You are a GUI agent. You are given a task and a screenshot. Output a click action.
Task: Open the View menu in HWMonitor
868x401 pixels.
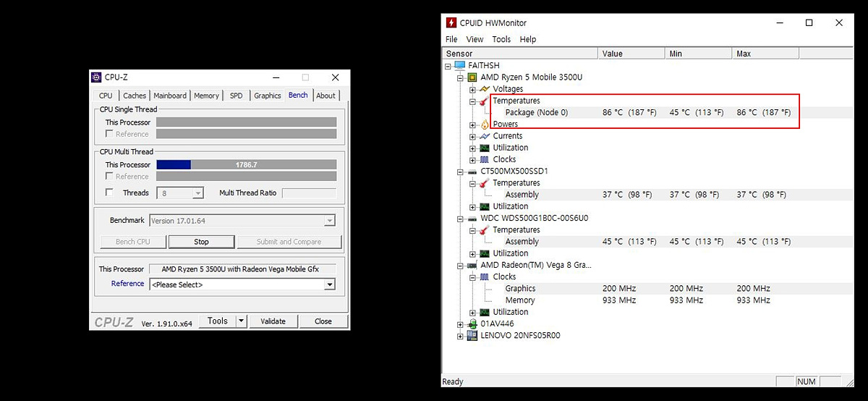pos(475,39)
